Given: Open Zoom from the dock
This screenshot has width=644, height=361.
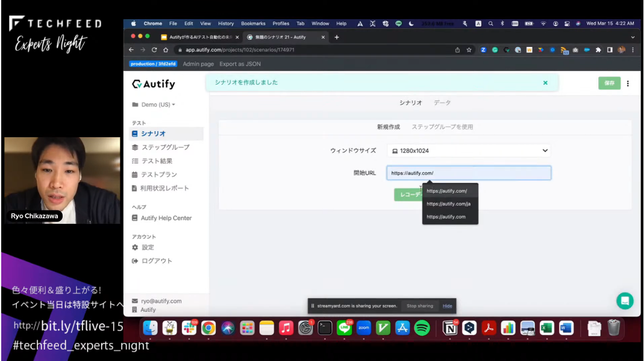Looking at the screenshot, I should 363,328.
